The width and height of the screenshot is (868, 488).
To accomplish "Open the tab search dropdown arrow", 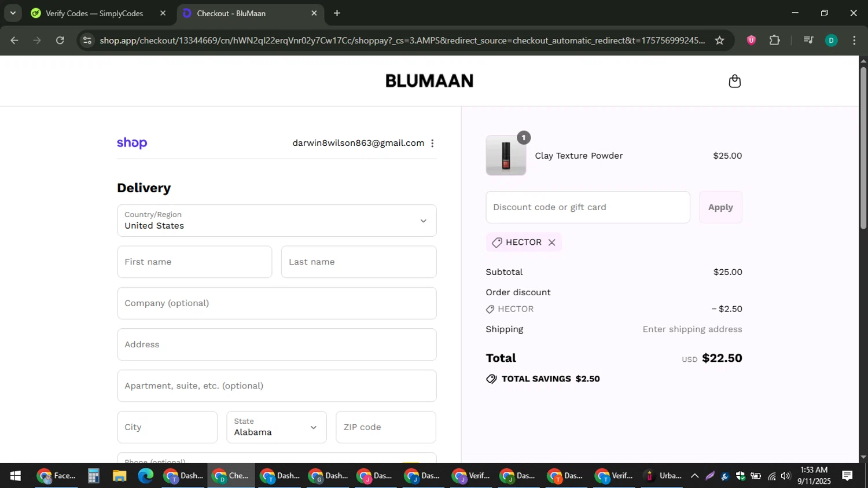I will click(x=13, y=13).
